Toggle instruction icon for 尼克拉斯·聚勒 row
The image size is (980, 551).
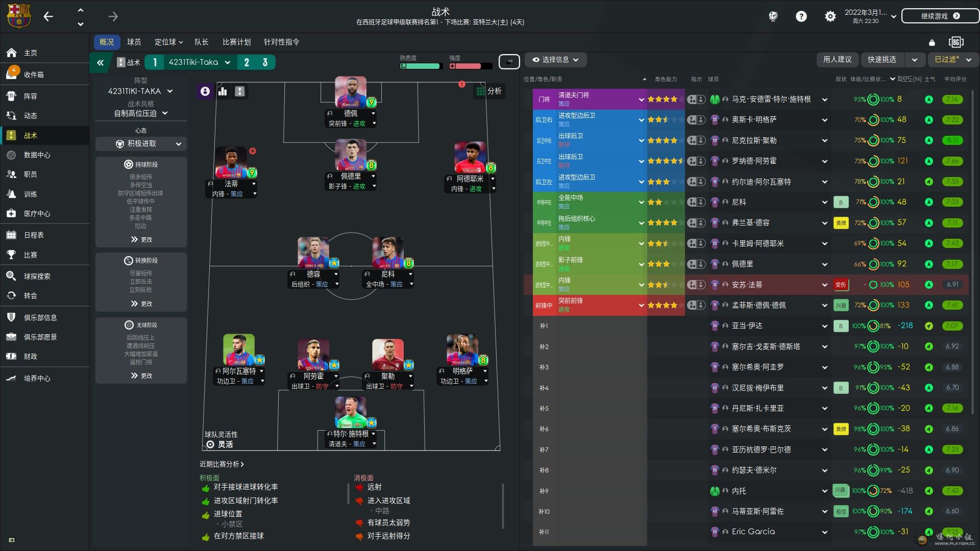coord(696,140)
